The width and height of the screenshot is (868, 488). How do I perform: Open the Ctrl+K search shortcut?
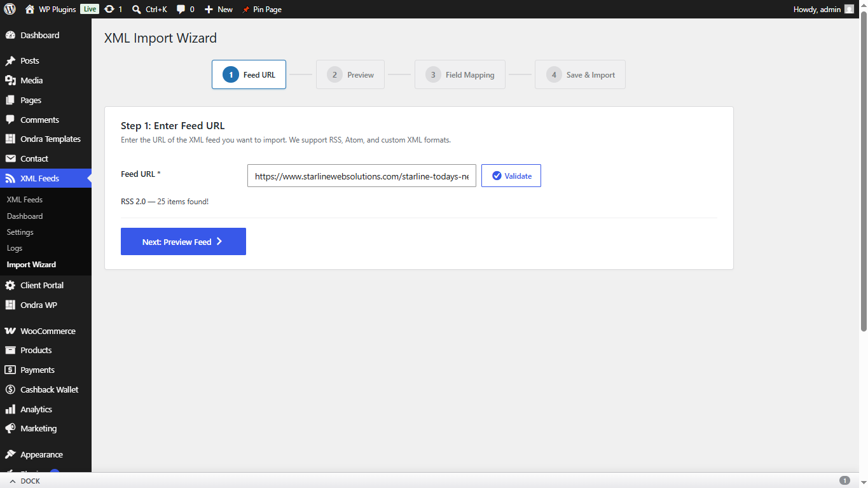(x=156, y=10)
